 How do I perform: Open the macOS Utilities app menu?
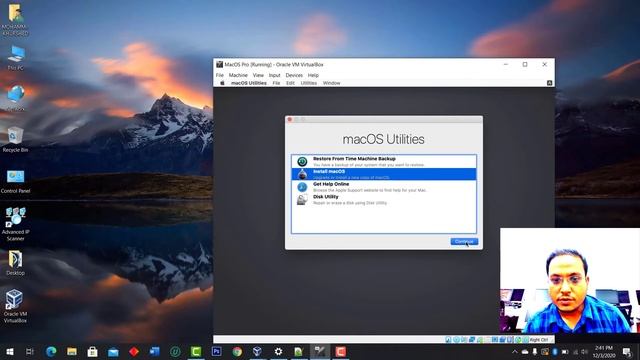(249, 83)
